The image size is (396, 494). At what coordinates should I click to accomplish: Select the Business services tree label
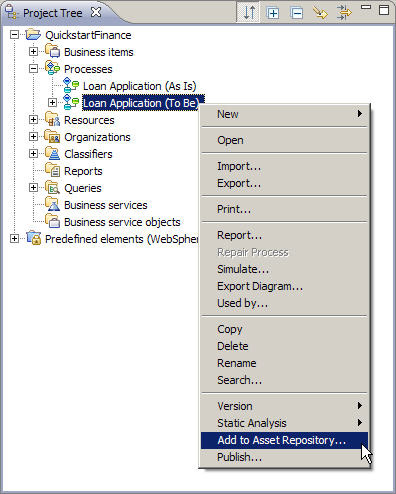point(106,205)
